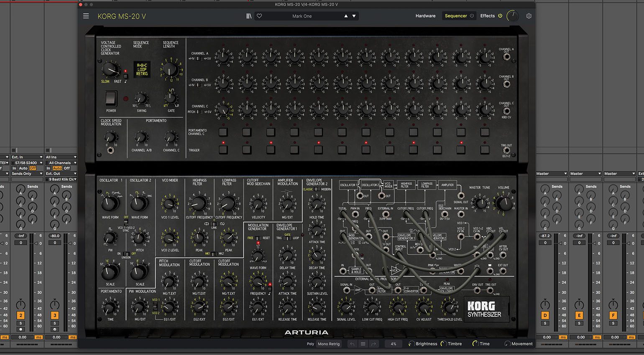Open the All Channels dropdown

point(61,162)
